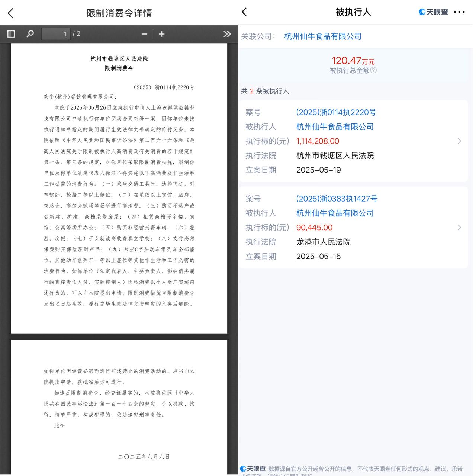This screenshot has width=476, height=476.
Task: Select addressee 欢牛(杭州)餐饮管理有限公司
Action: (80, 97)
